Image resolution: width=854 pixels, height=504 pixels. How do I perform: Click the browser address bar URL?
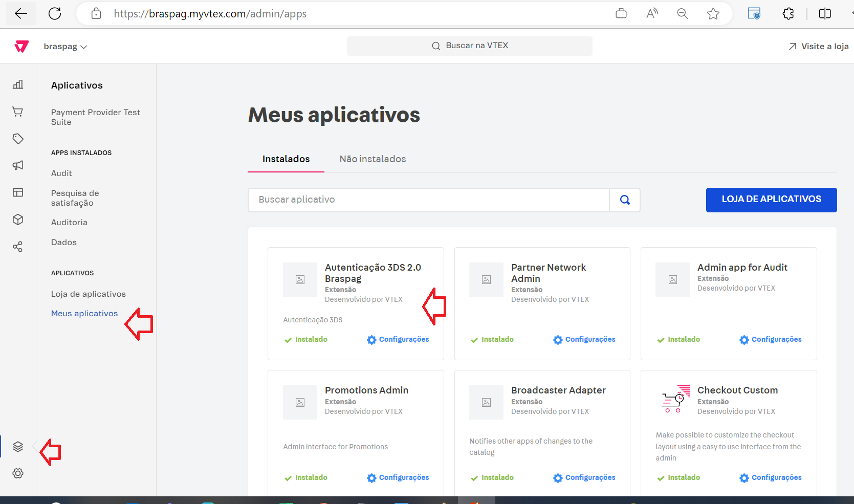[x=210, y=14]
